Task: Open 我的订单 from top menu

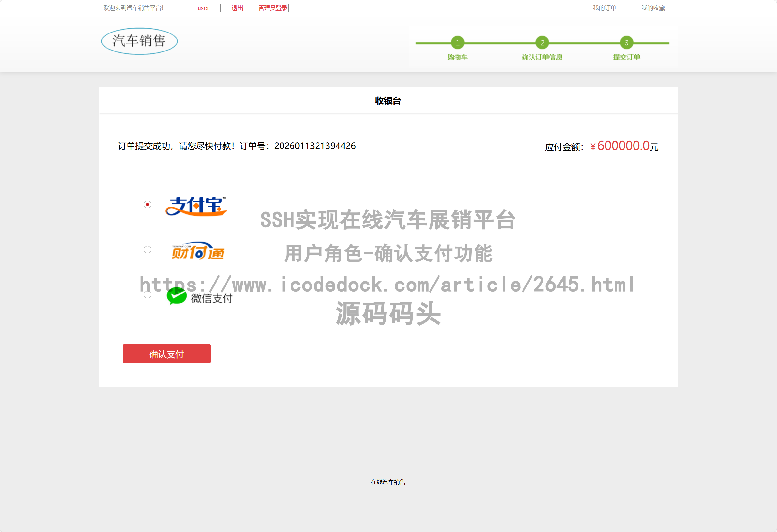Action: point(605,8)
